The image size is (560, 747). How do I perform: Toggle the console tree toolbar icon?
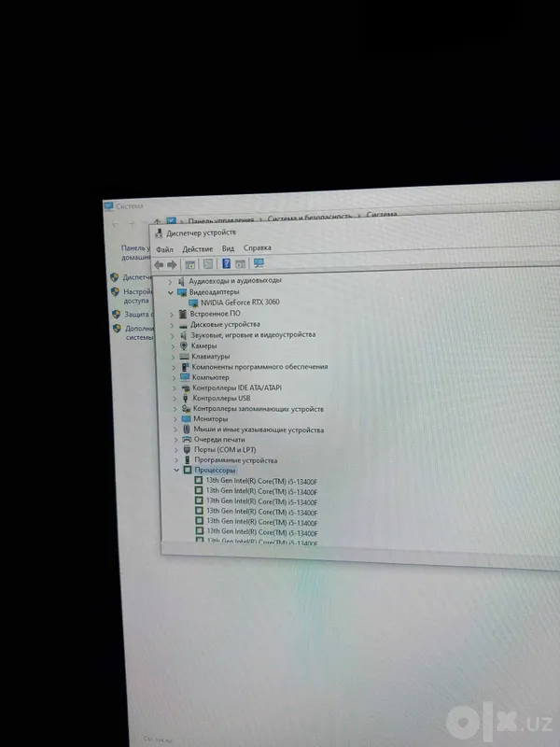190,264
